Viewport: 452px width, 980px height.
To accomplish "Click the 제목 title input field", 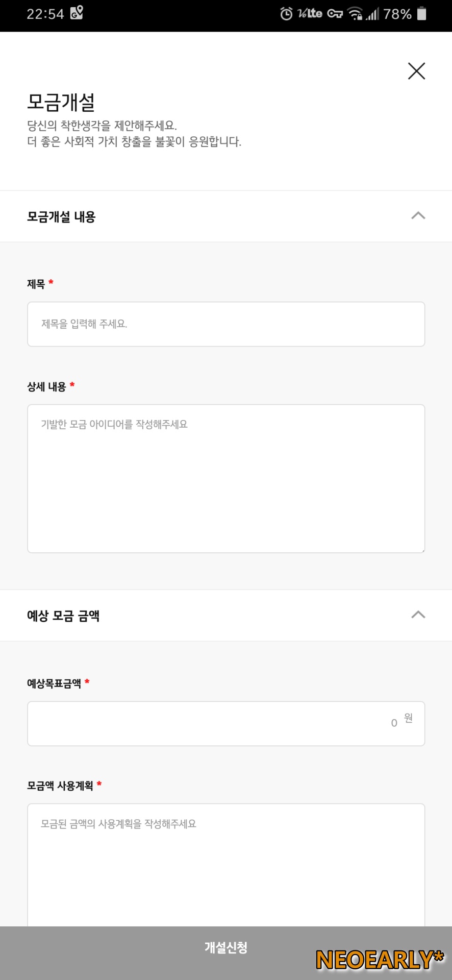I will click(226, 324).
